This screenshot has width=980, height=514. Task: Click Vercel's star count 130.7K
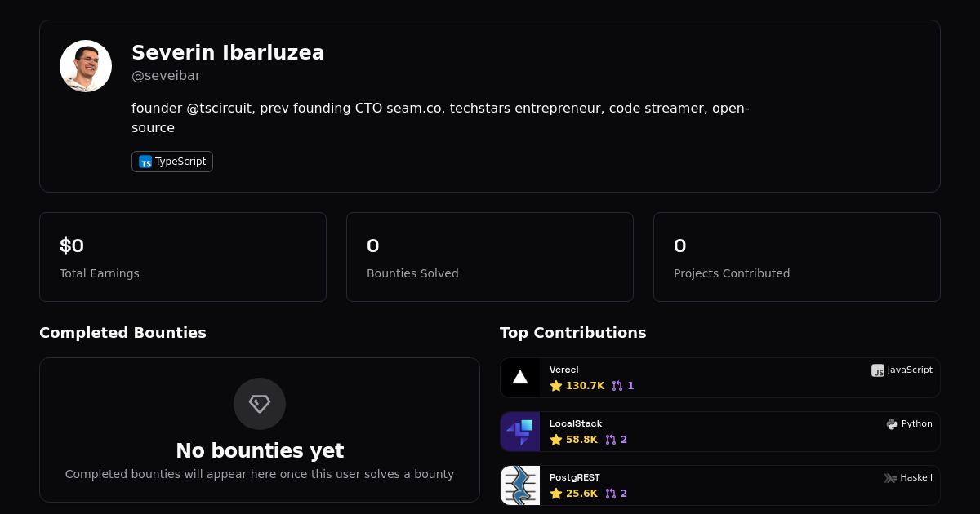[x=577, y=386]
